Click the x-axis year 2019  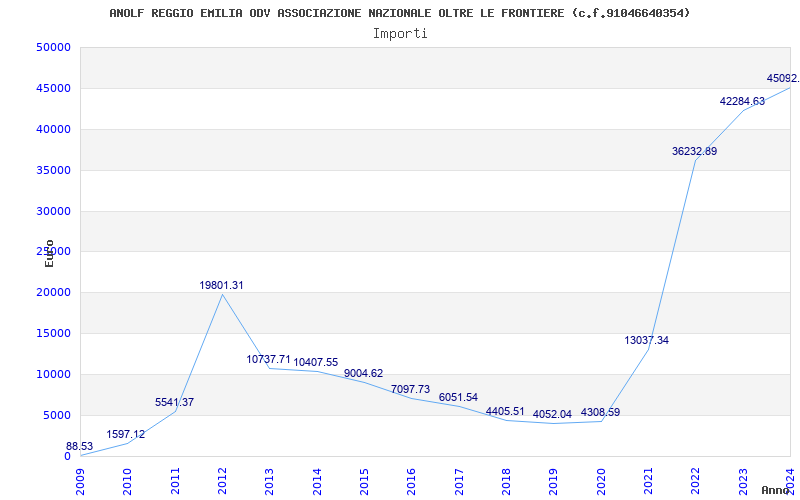point(554,482)
